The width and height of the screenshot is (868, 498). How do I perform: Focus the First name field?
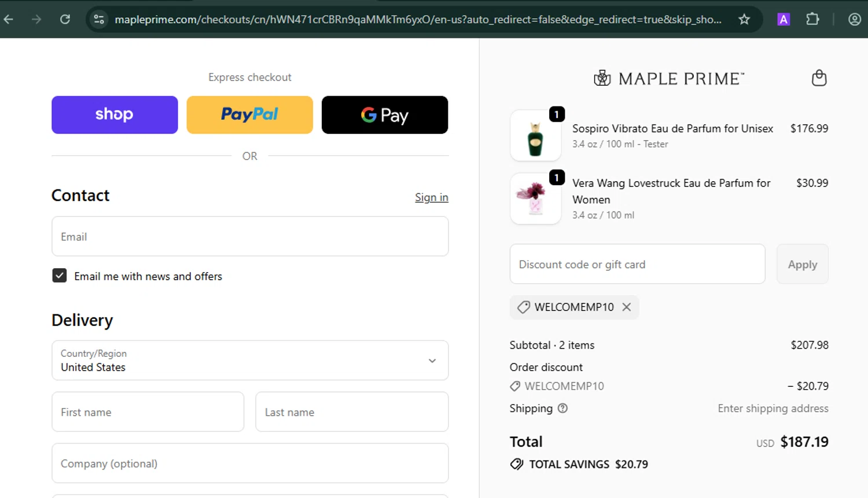coord(148,412)
